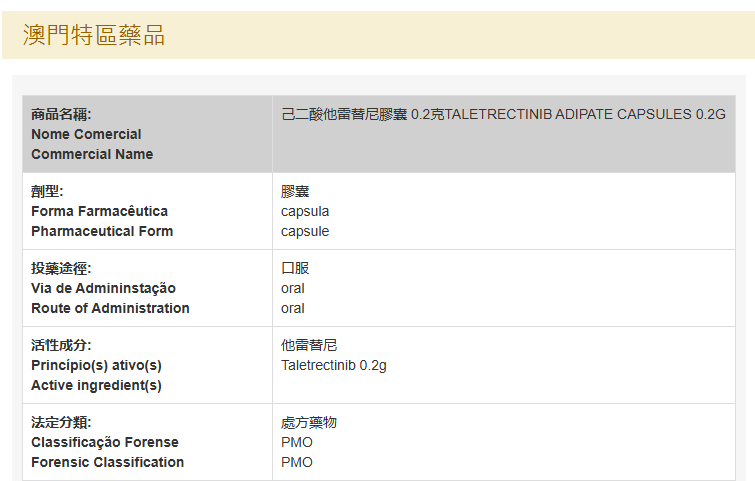Click the Active ingredient(s) label
Viewport: 755px width, 481px height.
(96, 385)
